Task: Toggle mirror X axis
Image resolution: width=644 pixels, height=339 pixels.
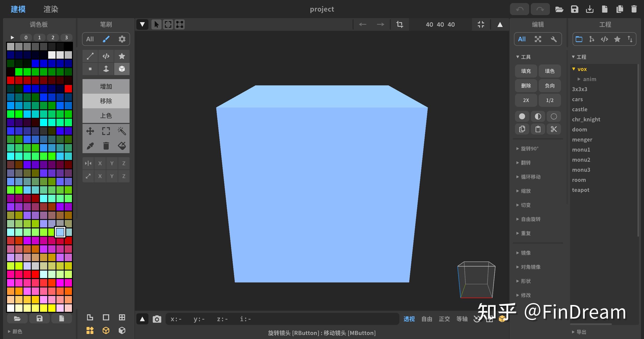Action: pyautogui.click(x=100, y=163)
